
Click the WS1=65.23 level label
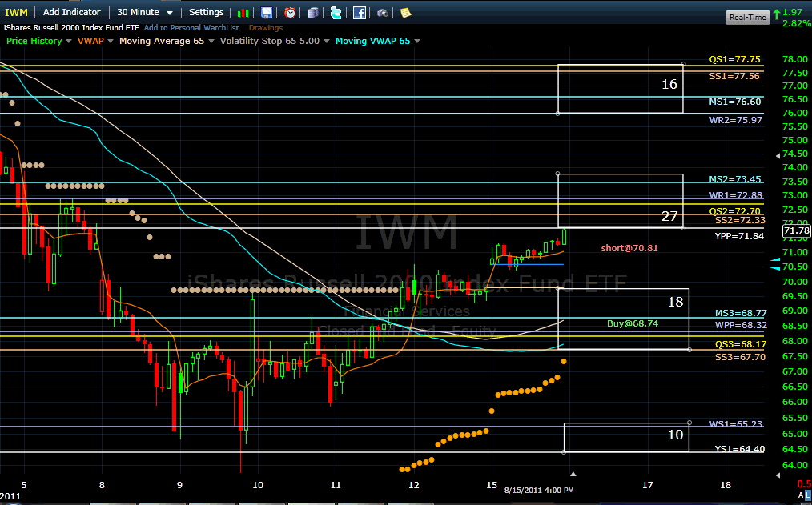(x=735, y=424)
